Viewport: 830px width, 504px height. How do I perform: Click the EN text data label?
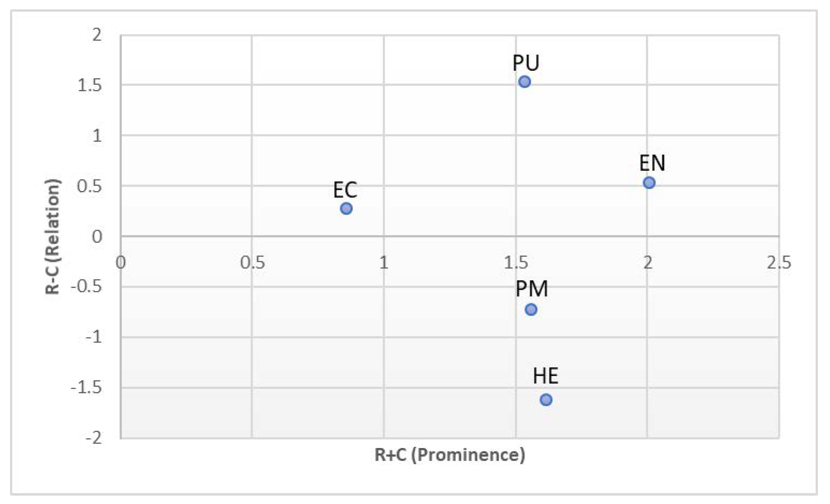click(652, 163)
